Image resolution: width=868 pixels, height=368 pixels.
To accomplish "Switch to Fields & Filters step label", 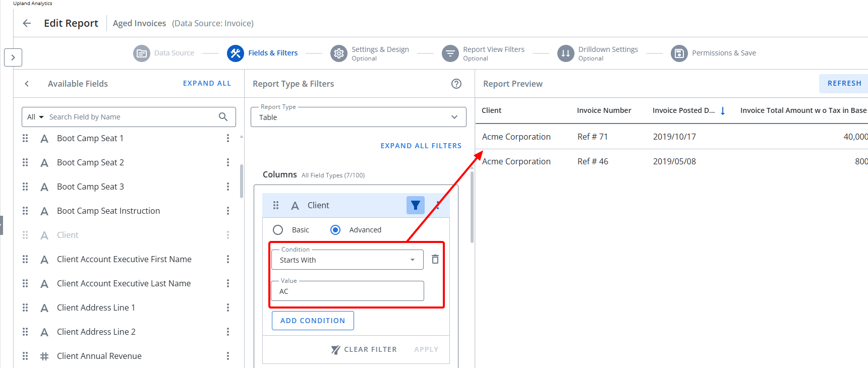I will pos(273,53).
